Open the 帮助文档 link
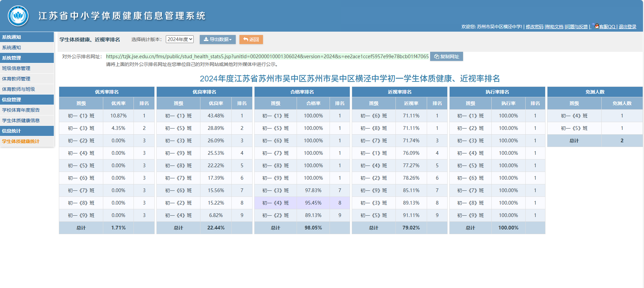The height and width of the screenshot is (288, 644). (x=554, y=27)
